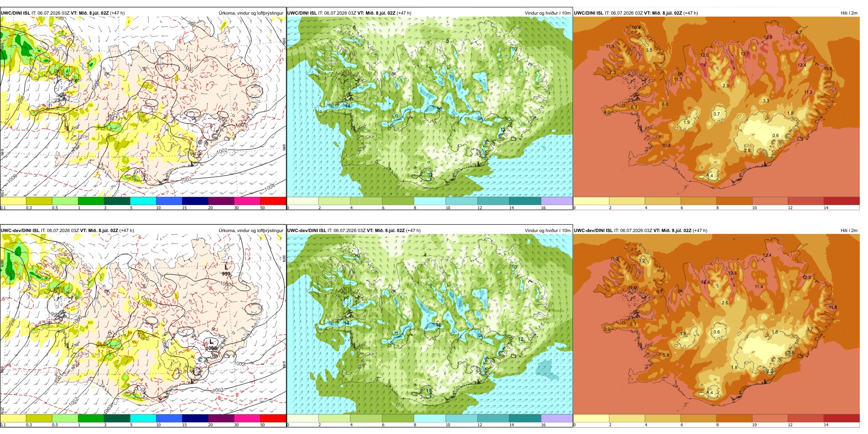Click the 16 wind speed value on UWC wind map

(x=439, y=109)
